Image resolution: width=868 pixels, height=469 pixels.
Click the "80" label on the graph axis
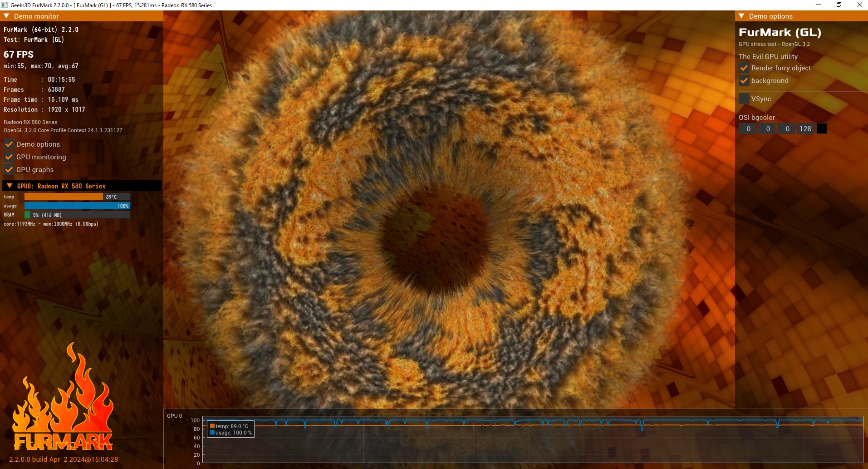(196, 429)
